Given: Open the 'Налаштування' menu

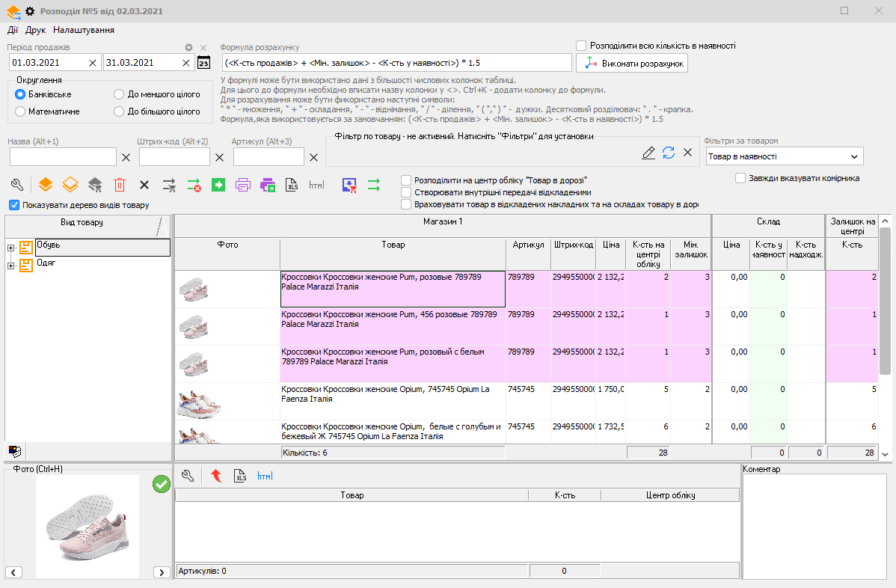Looking at the screenshot, I should pos(84,30).
